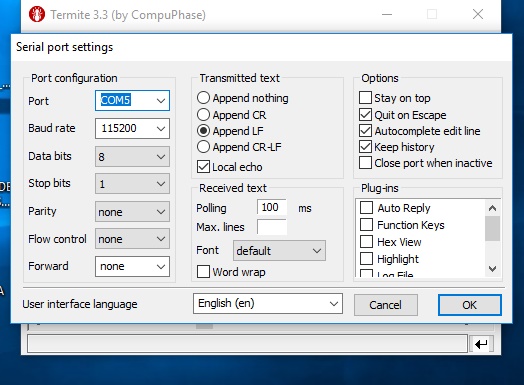Image resolution: width=524 pixels, height=385 pixels.
Task: Click the Polling interval input field
Action: [272, 207]
